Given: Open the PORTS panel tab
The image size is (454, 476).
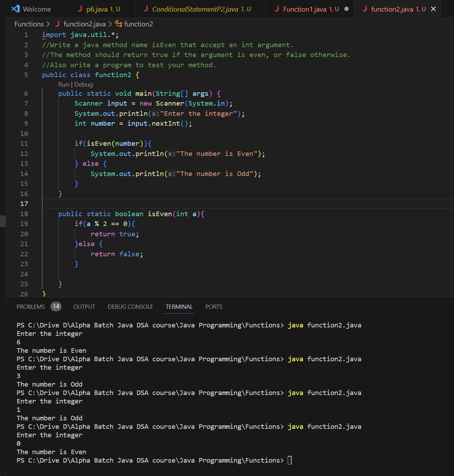Looking at the screenshot, I should click(x=214, y=307).
